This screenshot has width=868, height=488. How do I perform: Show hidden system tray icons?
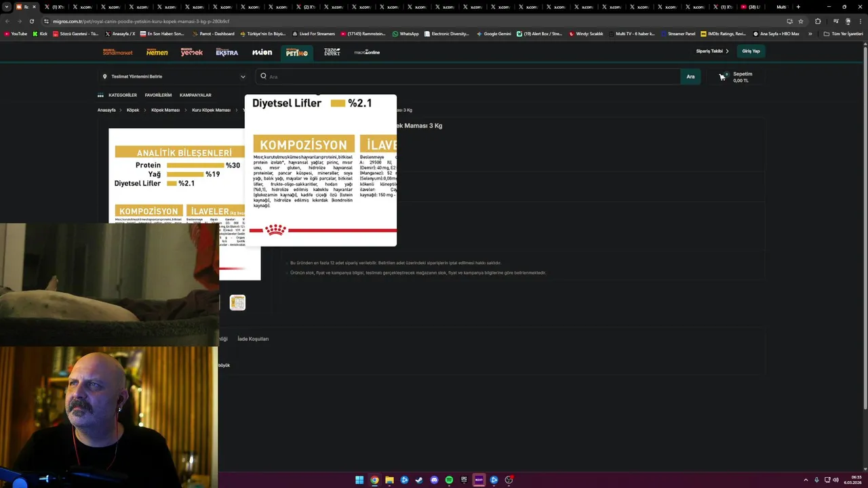806,480
